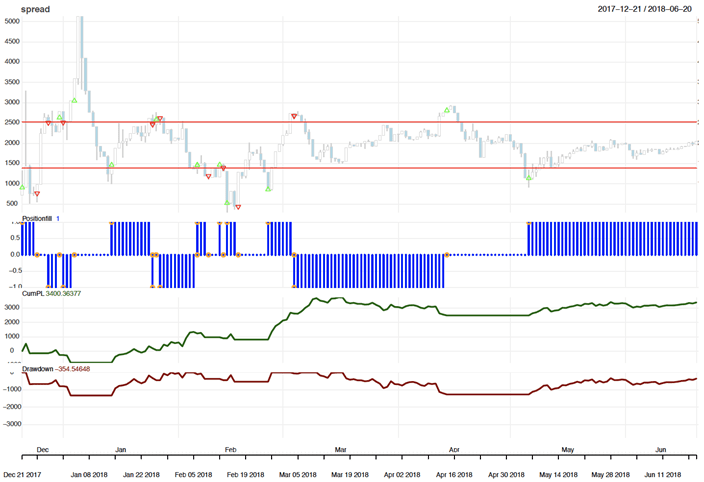Screen dimensions: 704x482
Task: Click the 500 label on spread price axis
Action: pos(13,203)
